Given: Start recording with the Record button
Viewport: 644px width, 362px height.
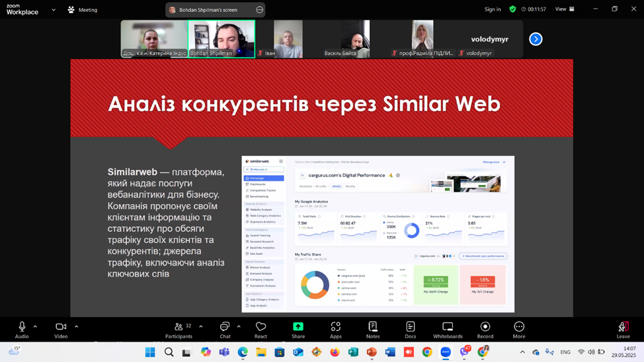Looking at the screenshot, I should coord(485,330).
